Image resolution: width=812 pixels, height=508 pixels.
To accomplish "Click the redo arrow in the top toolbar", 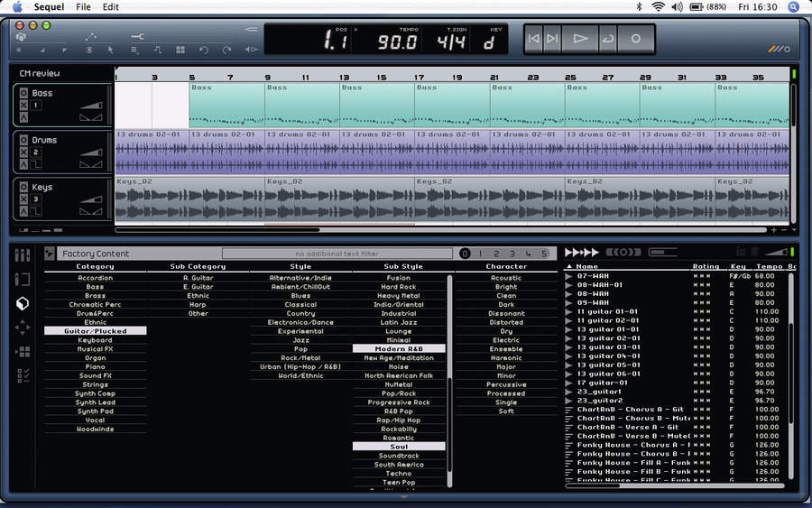I will [226, 50].
